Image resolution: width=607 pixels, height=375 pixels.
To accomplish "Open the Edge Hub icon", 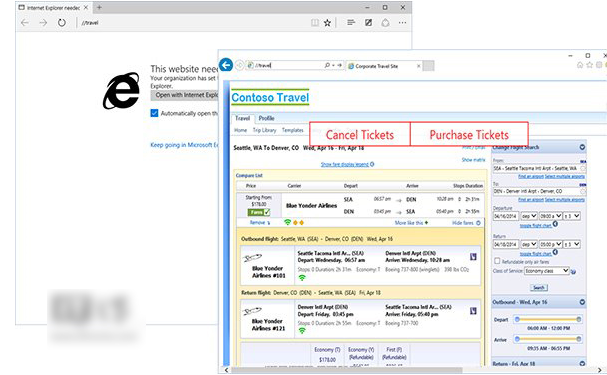I will tap(351, 23).
